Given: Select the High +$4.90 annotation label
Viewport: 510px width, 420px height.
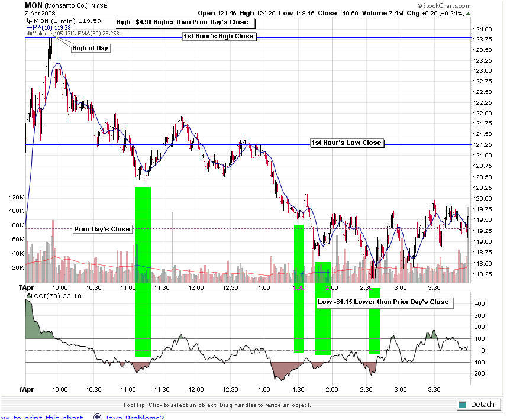Looking at the screenshot, I should point(185,22).
